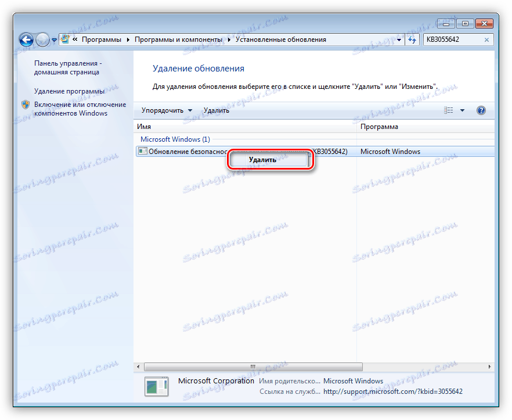Click the update item icon in the list

[x=142, y=151]
